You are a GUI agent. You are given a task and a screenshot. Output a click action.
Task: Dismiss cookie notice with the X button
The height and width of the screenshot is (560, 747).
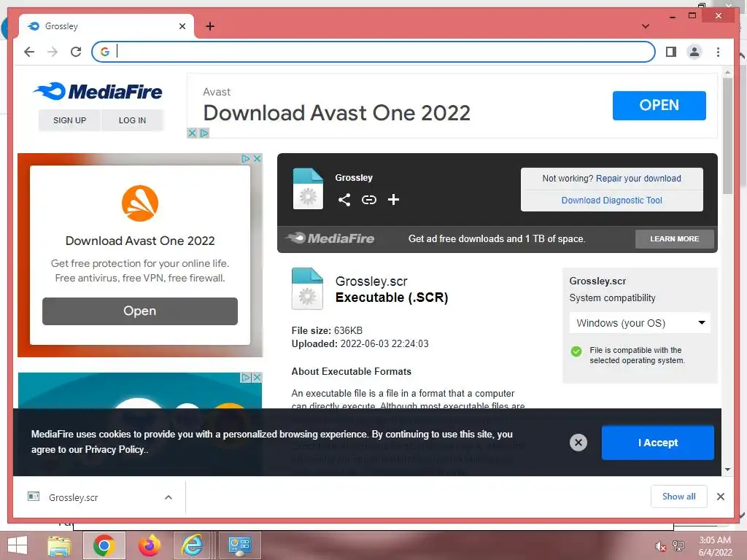[x=578, y=443]
